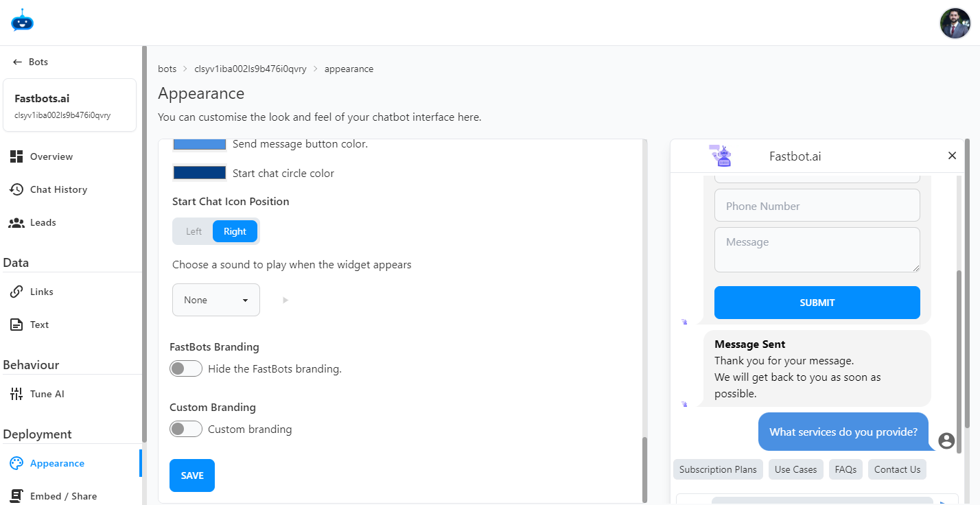
Task: View the Leads section
Action: click(x=44, y=222)
